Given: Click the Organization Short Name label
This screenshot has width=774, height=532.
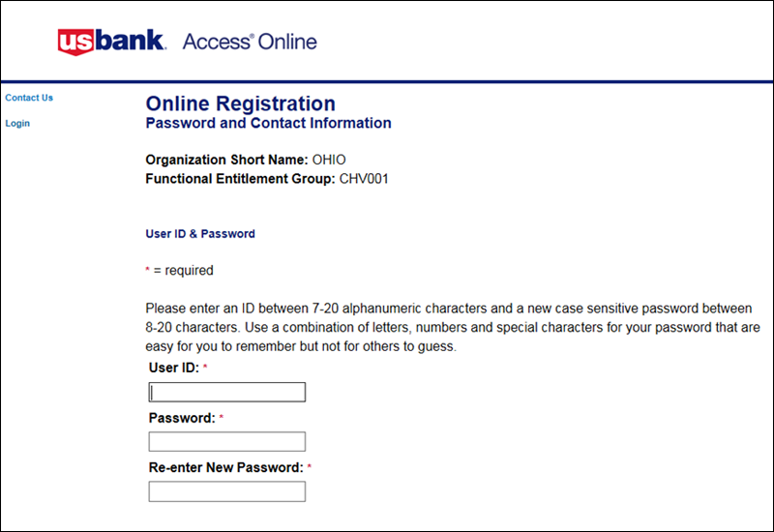Looking at the screenshot, I should click(x=226, y=160).
